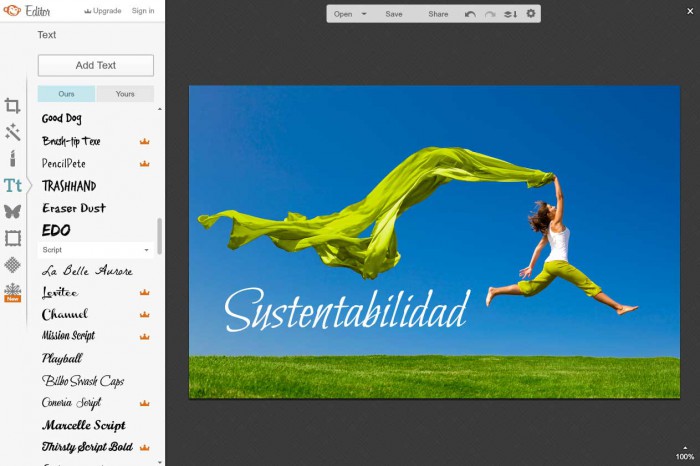The image size is (700, 466).
Task: Choose the Marcelle Script font
Action: [83, 425]
